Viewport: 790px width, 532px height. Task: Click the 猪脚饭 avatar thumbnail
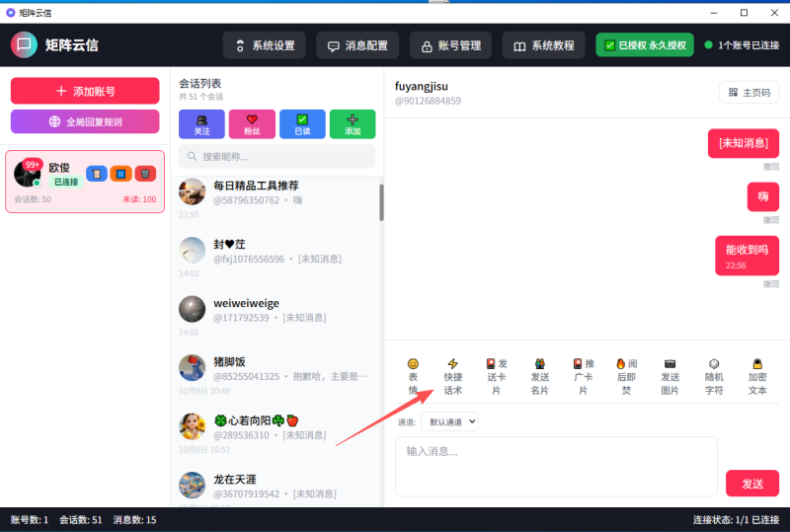[x=192, y=368]
